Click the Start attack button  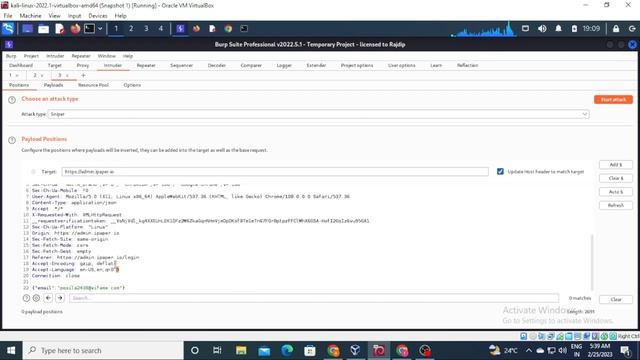pos(613,100)
